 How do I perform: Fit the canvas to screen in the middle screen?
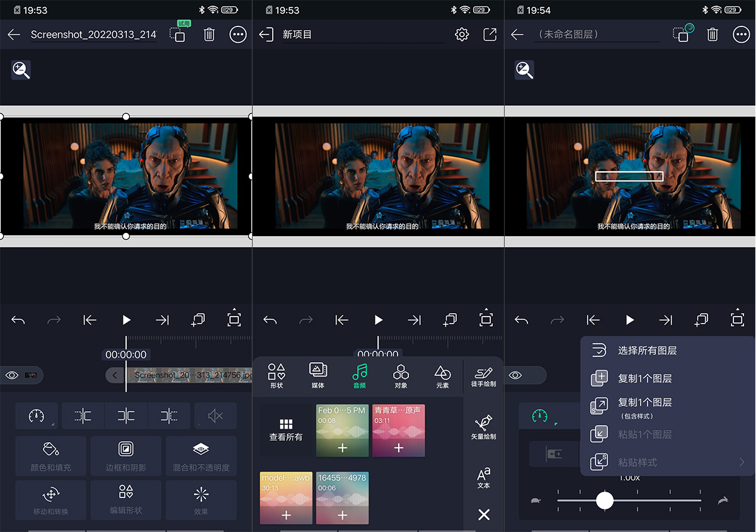tap(486, 320)
